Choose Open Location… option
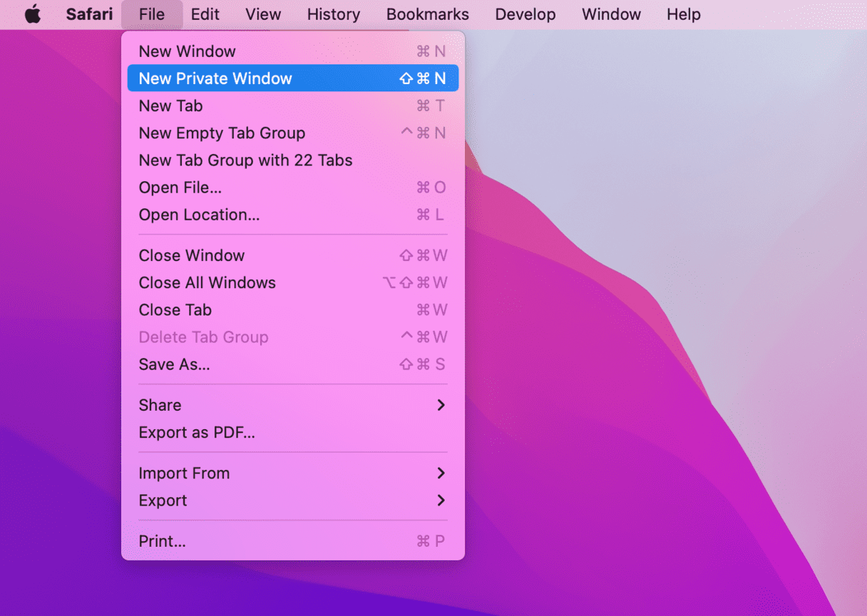This screenshot has width=867, height=616. (x=199, y=215)
